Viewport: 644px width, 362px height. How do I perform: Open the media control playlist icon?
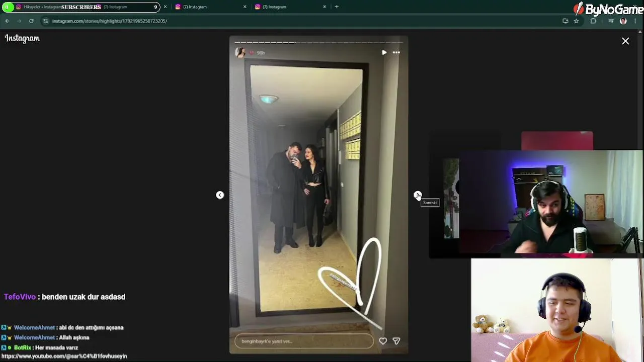[x=611, y=21]
